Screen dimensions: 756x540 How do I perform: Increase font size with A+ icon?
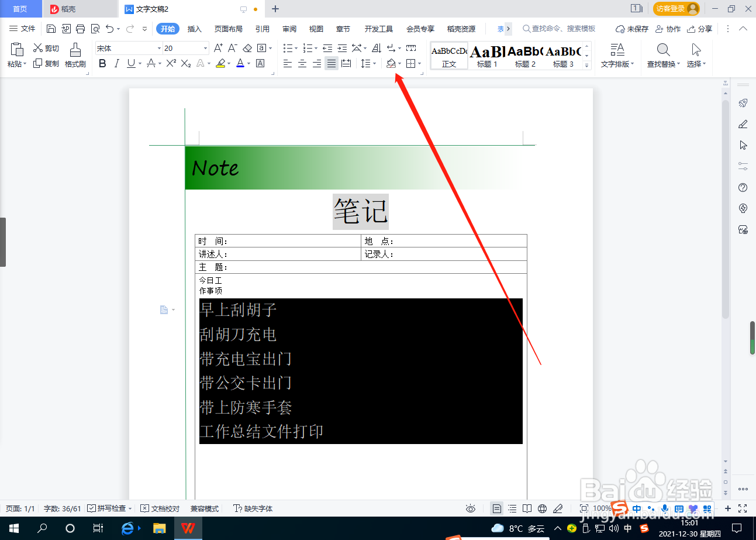(218, 48)
